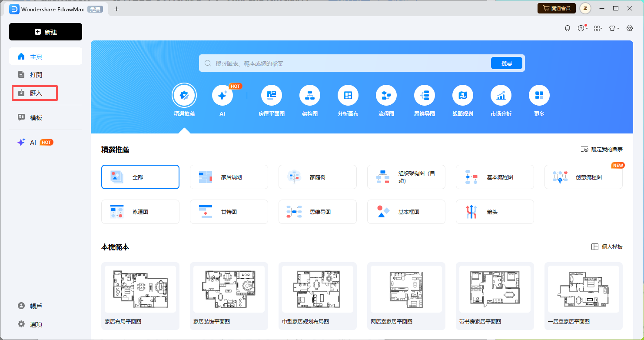The width and height of the screenshot is (644, 340).
Task: Open the notification bell
Action: tap(567, 28)
